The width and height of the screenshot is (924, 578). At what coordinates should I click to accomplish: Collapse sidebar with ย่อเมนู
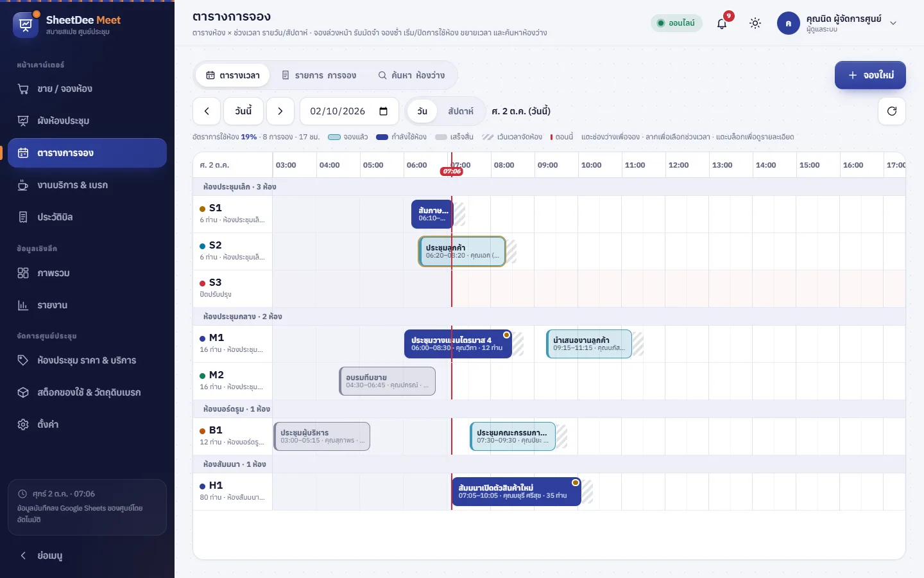(87, 556)
